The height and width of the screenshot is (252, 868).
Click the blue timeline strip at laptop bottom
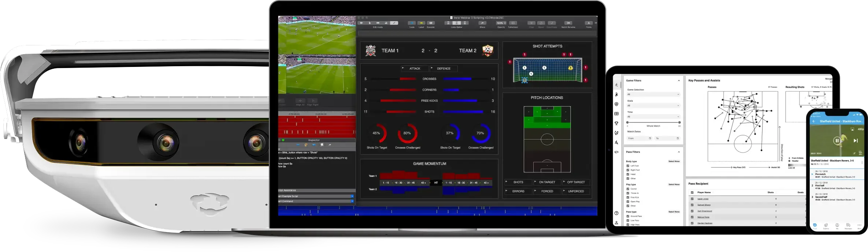coord(438,211)
